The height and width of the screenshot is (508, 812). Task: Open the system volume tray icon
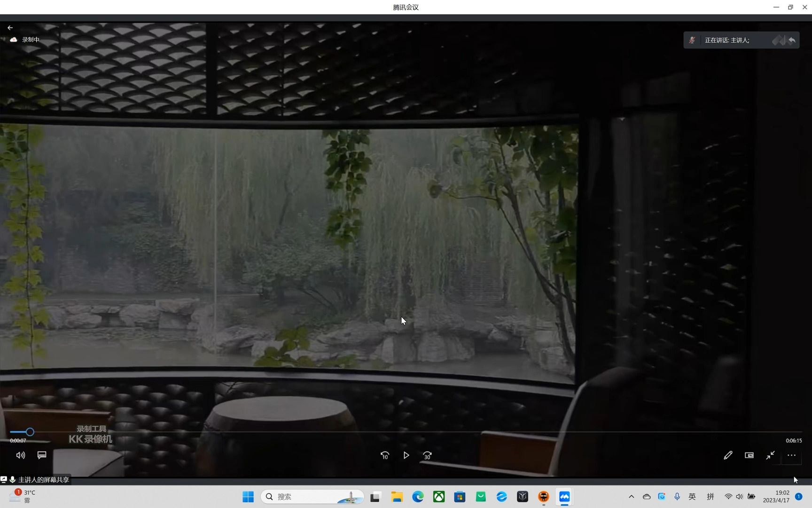pos(740,497)
